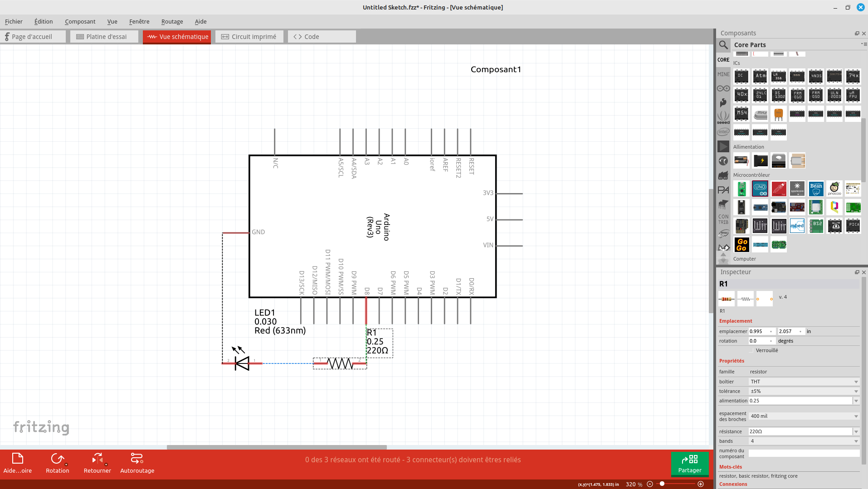Screen dimensions: 868x489
Task: Switch to the MINE parts bin
Action: tap(723, 74)
